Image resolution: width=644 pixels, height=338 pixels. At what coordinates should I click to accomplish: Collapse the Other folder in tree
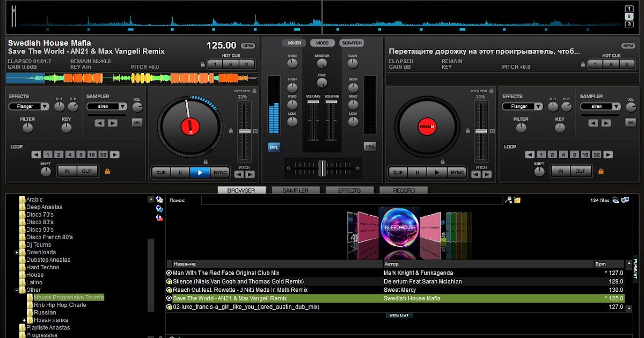pyautogui.click(x=17, y=290)
